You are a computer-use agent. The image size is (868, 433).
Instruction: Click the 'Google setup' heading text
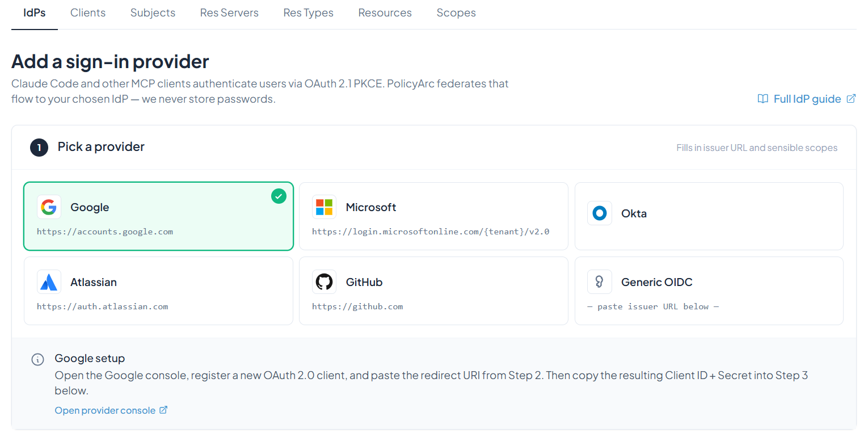(90, 359)
